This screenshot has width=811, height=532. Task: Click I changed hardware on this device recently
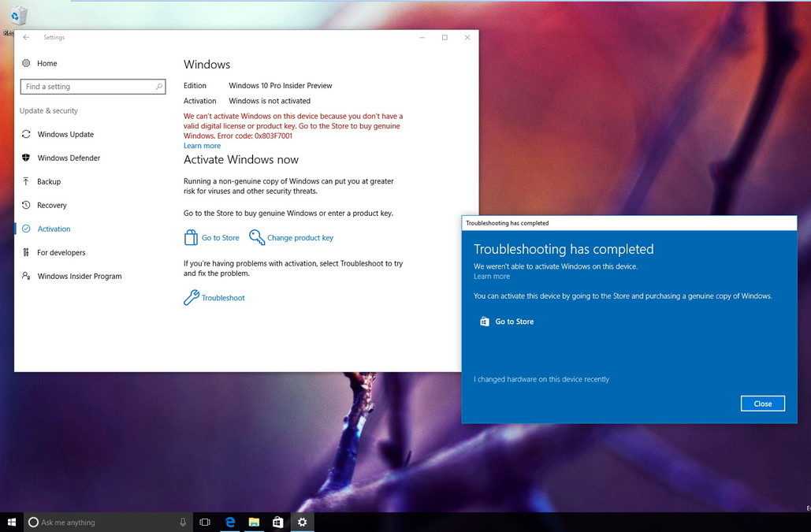[x=541, y=379]
